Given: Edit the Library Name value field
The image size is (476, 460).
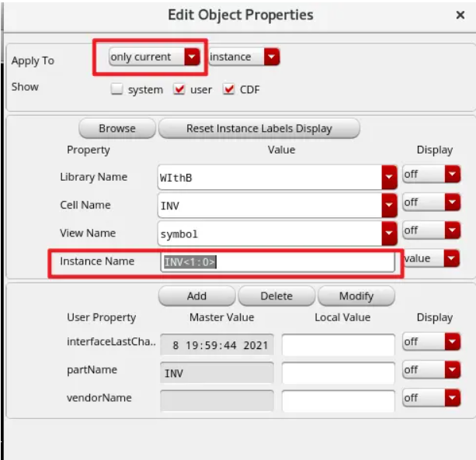Looking at the screenshot, I should point(269,178).
